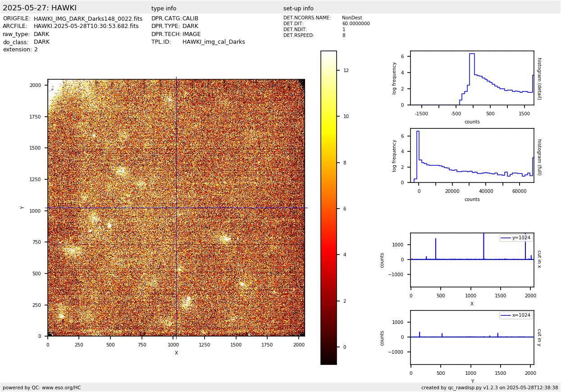Image resolution: width=561 pixels, height=392 pixels.
Task: Click the DPR.CATG value CALIB
Action: 190,18
